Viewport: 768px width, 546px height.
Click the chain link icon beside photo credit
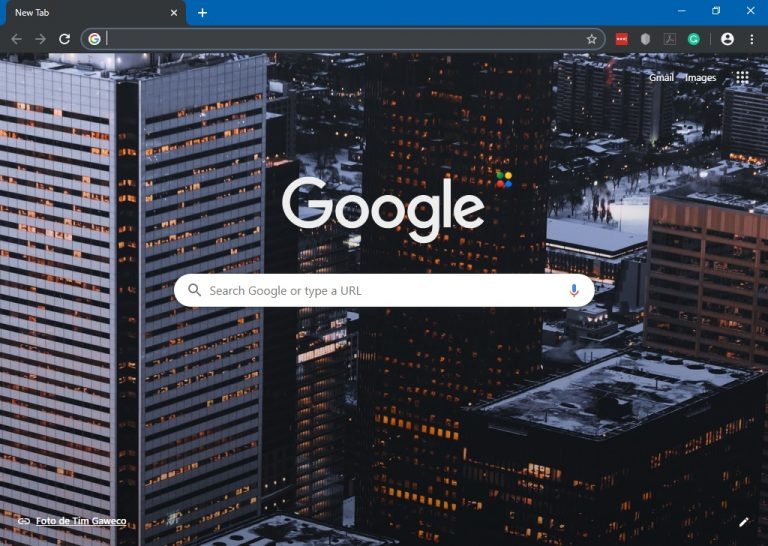point(24,521)
